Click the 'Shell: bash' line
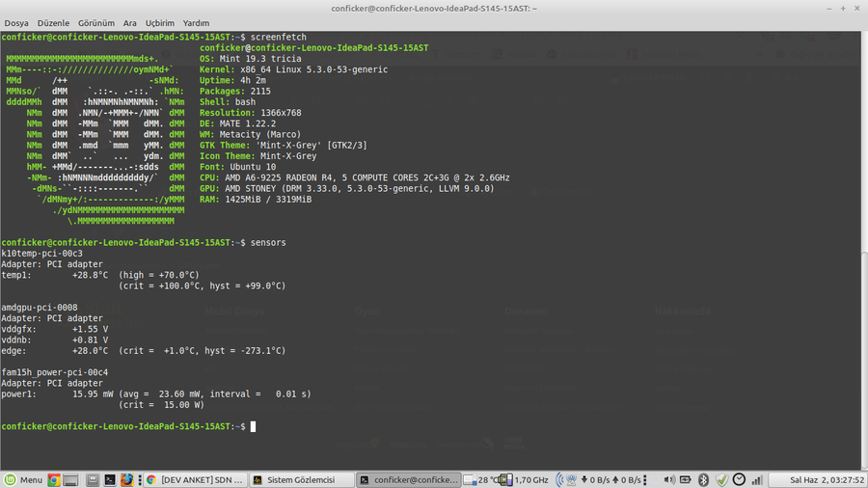The width and height of the screenshot is (868, 488). tap(228, 102)
